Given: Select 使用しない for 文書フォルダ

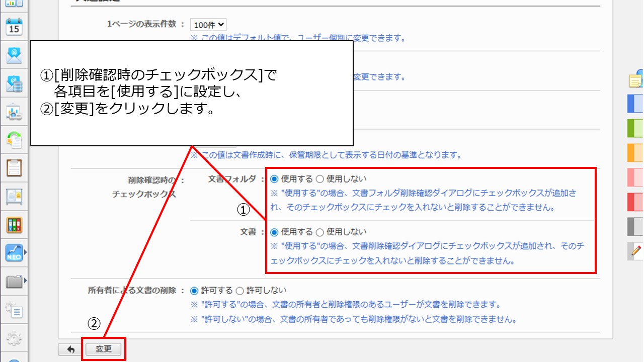Looking at the screenshot, I should (319, 178).
